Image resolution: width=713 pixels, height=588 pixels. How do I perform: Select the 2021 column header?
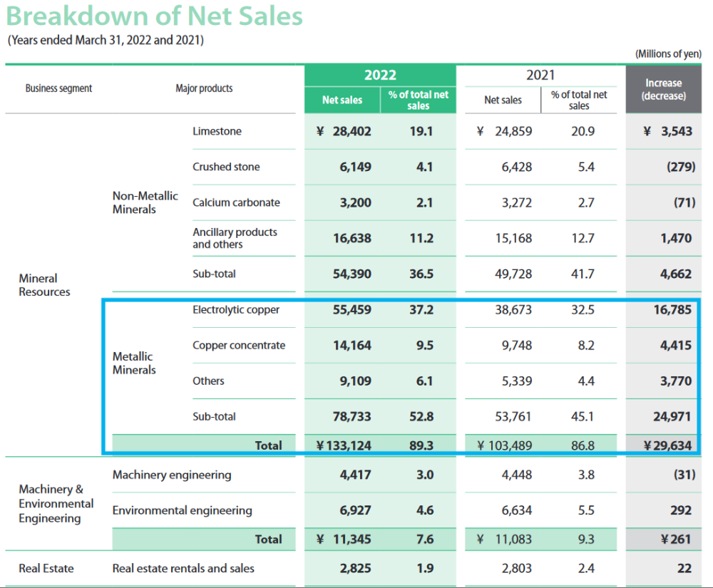[x=540, y=75]
